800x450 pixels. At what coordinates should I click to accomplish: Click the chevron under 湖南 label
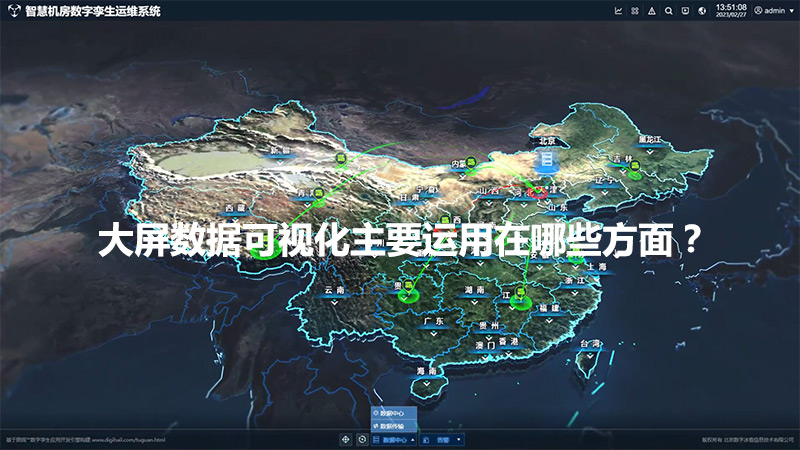(x=474, y=302)
